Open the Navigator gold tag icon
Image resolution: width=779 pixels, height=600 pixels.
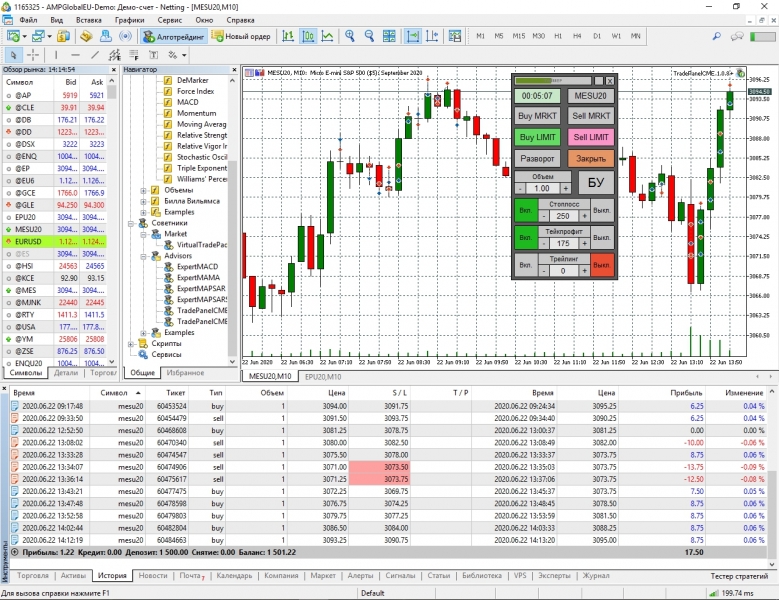click(86, 36)
